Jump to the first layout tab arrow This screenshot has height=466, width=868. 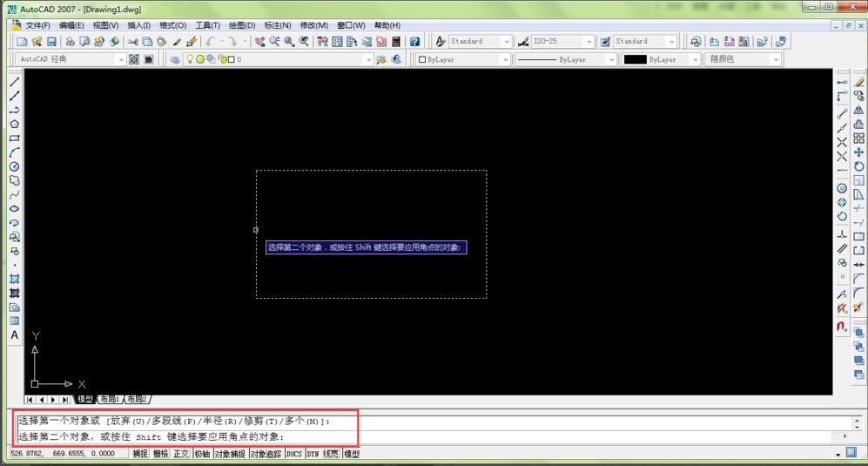tap(30, 400)
